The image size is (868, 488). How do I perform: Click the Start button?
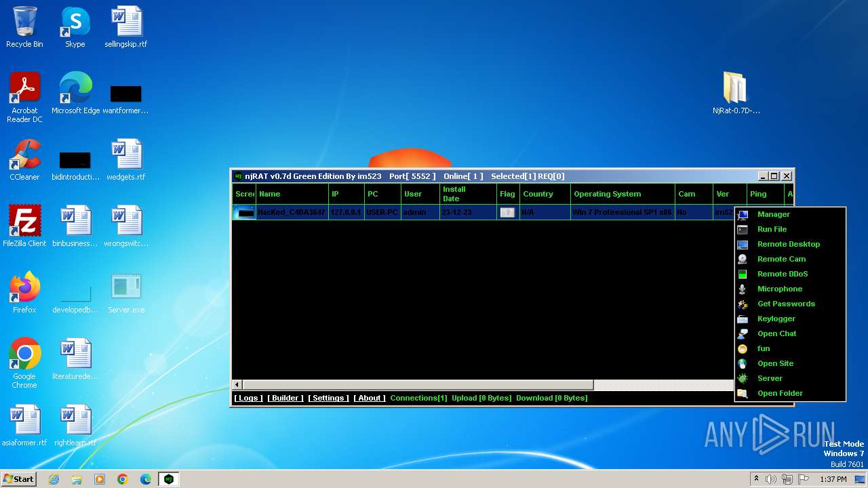click(x=18, y=479)
